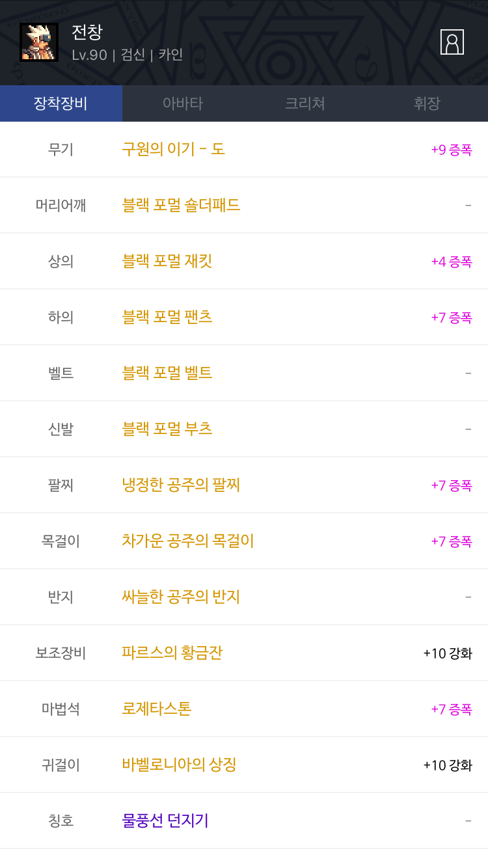488x868 pixels.
Task: Click the character name 전창
Action: [87, 32]
